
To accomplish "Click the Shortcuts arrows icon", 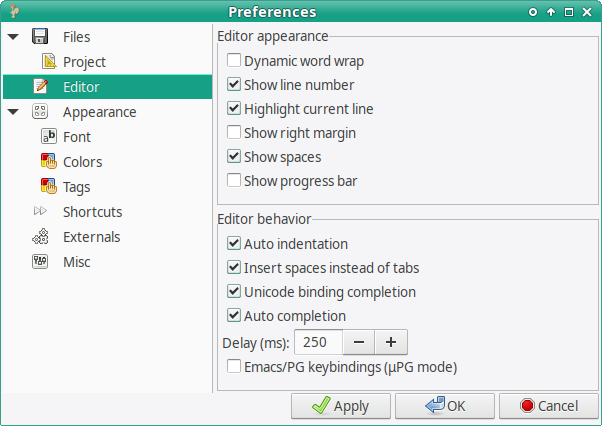I will click(40, 211).
